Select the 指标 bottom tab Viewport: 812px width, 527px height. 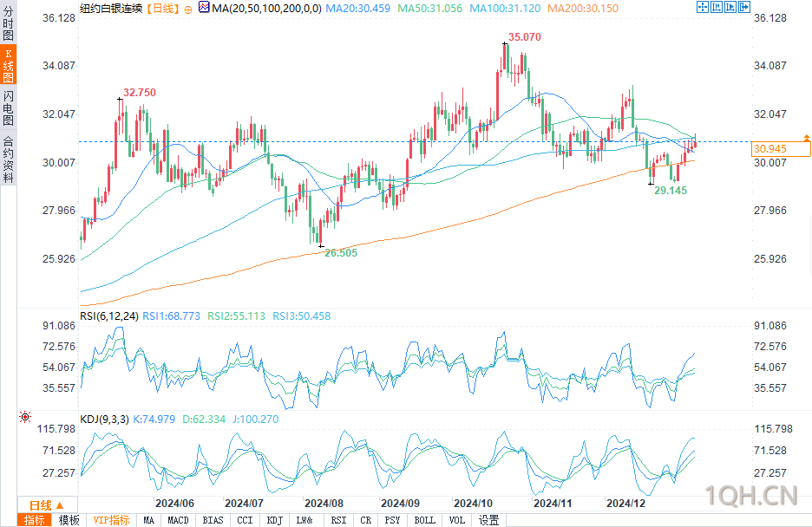pyautogui.click(x=35, y=520)
